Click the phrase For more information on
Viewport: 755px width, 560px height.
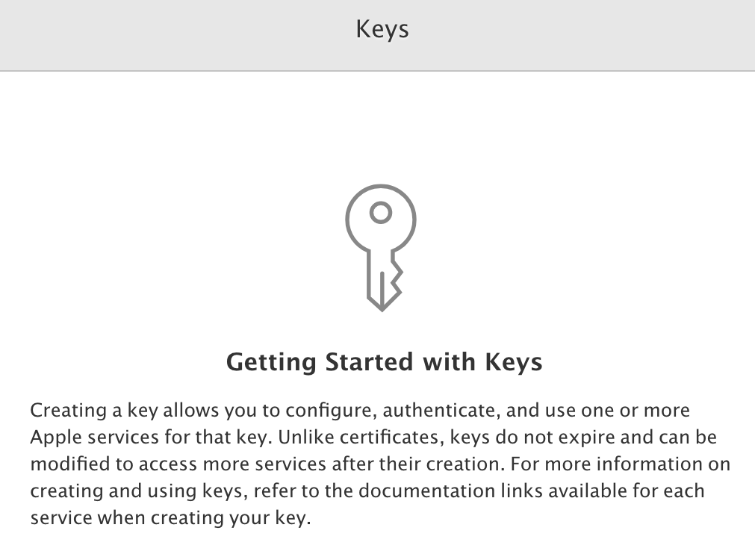pos(620,464)
